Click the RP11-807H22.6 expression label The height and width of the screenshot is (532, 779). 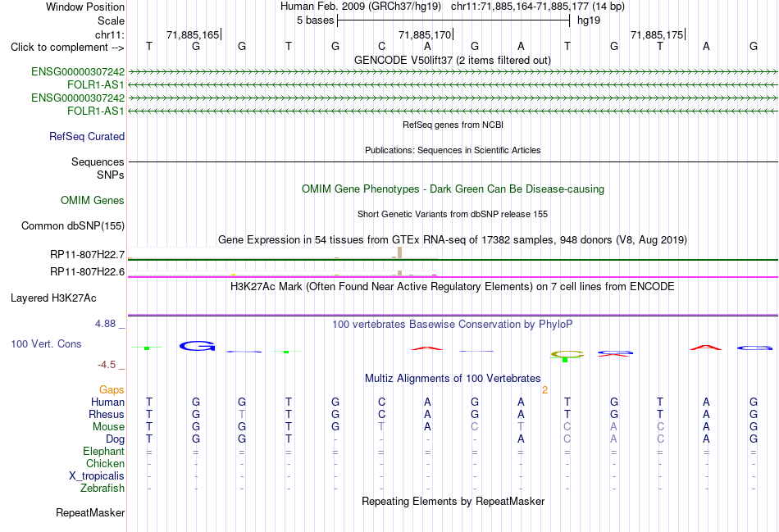88,271
